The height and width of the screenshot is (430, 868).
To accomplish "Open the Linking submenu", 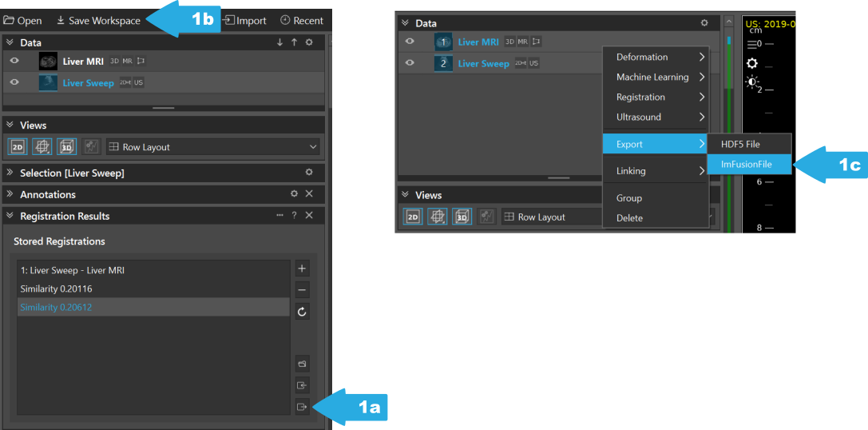I will 656,171.
